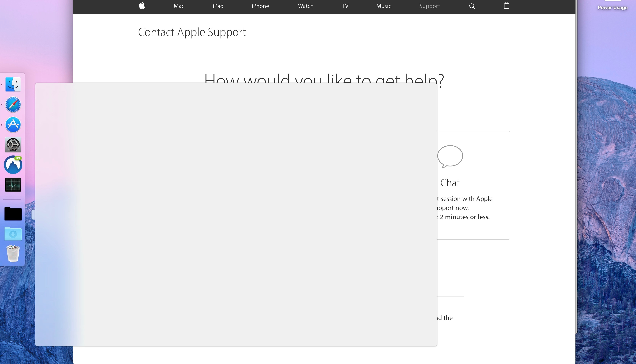The image size is (636, 364).
Task: Click the Support navigation link
Action: pyautogui.click(x=430, y=6)
